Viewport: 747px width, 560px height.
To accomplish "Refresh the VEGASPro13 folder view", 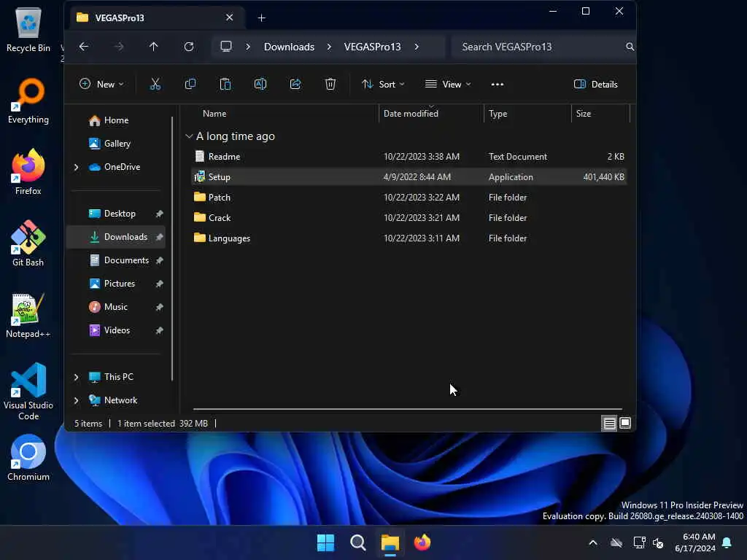I will tap(189, 47).
